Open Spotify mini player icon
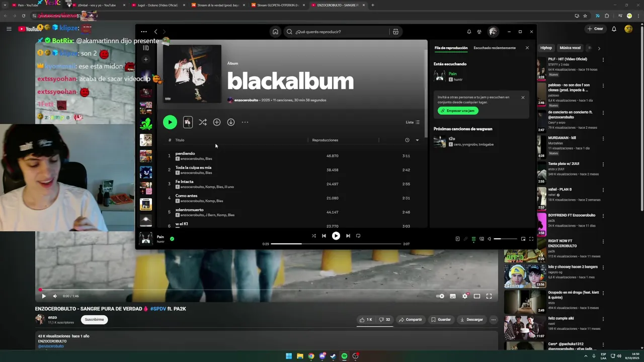Image resolution: width=644 pixels, height=362 pixels. coord(523,239)
